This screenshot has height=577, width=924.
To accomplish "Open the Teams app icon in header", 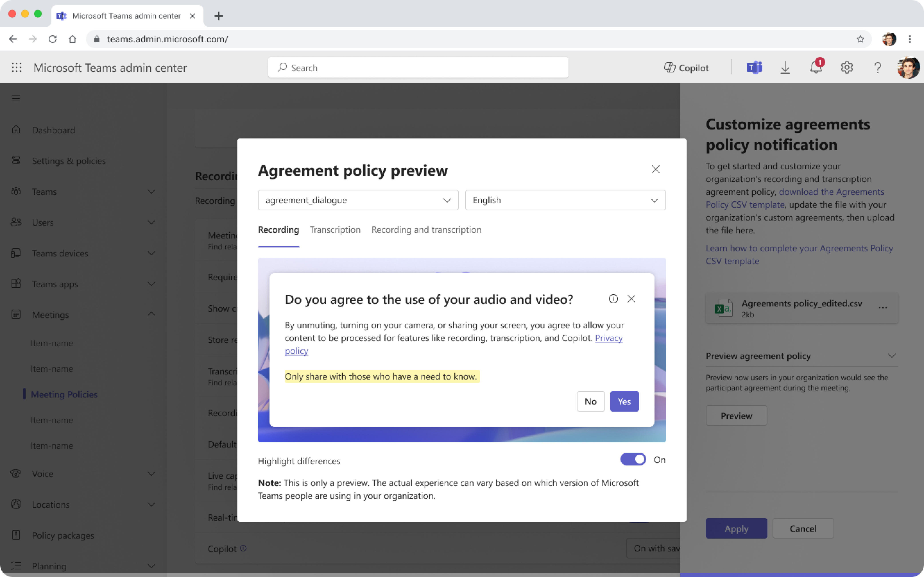I will [x=754, y=68].
